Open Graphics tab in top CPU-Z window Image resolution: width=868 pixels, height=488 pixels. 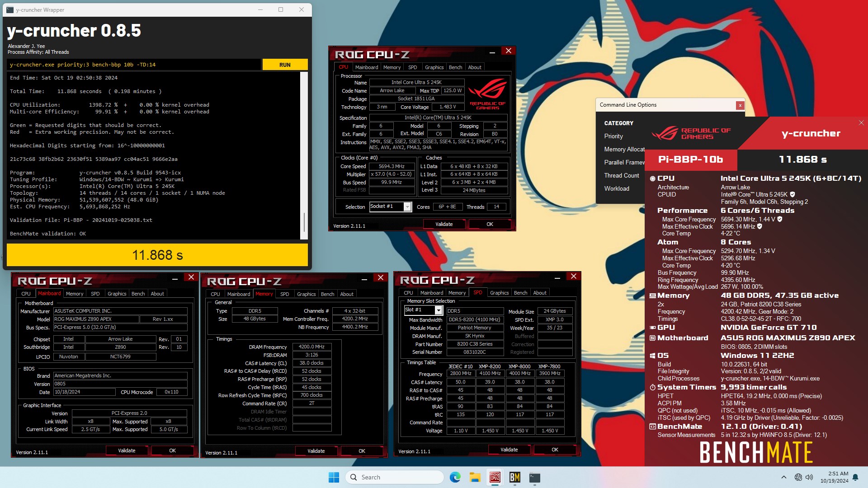coord(434,67)
